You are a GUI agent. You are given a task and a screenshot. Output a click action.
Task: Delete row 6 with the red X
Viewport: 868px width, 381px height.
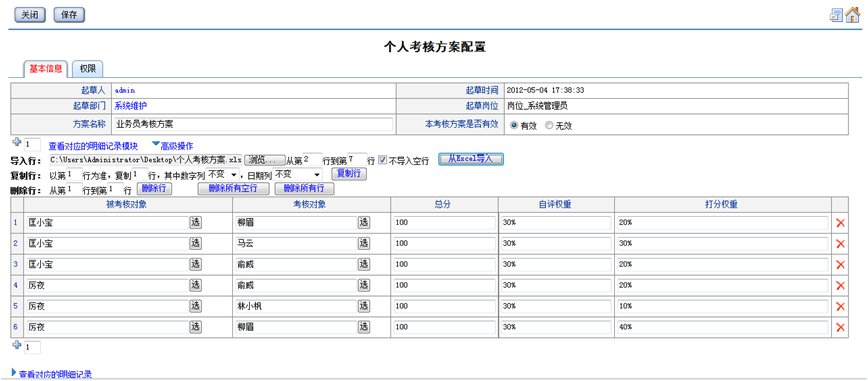tap(840, 328)
